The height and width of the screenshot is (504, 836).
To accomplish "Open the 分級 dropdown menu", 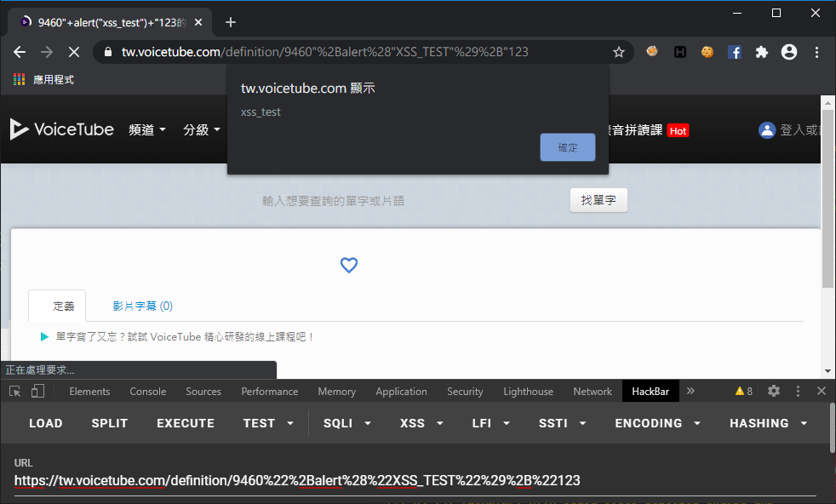I will [202, 129].
